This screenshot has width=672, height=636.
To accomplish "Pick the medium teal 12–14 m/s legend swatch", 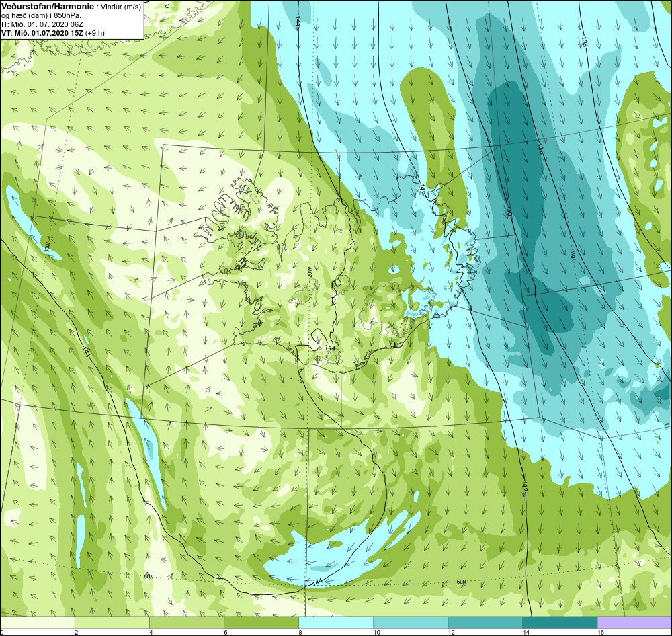I will click(x=485, y=623).
